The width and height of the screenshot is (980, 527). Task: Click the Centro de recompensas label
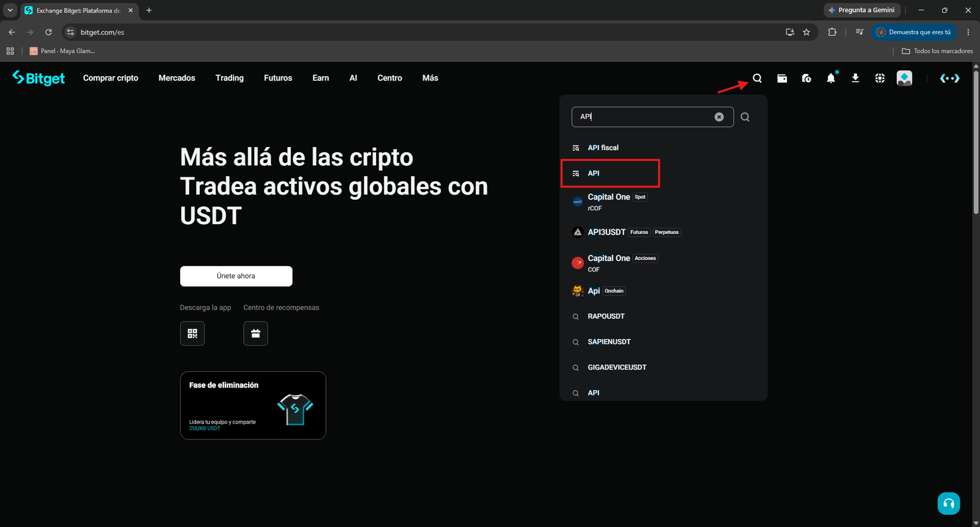click(x=281, y=308)
